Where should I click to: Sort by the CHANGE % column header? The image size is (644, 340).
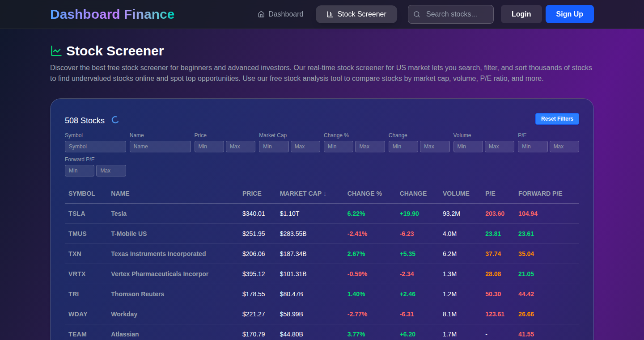(364, 193)
